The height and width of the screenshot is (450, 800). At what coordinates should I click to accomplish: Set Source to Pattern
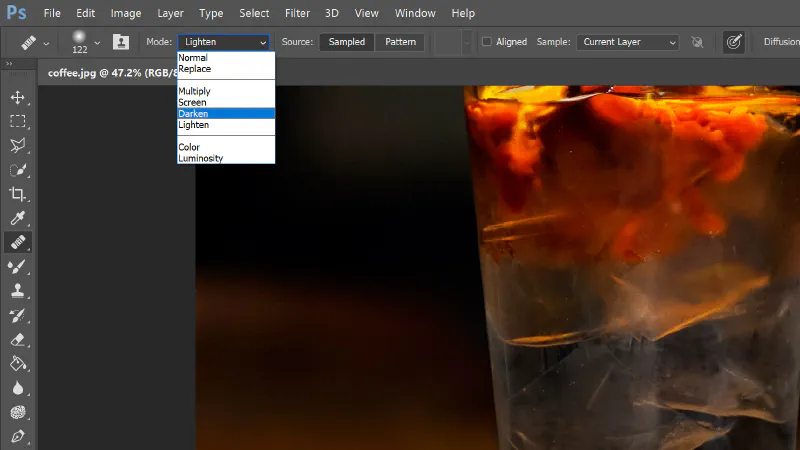point(400,42)
